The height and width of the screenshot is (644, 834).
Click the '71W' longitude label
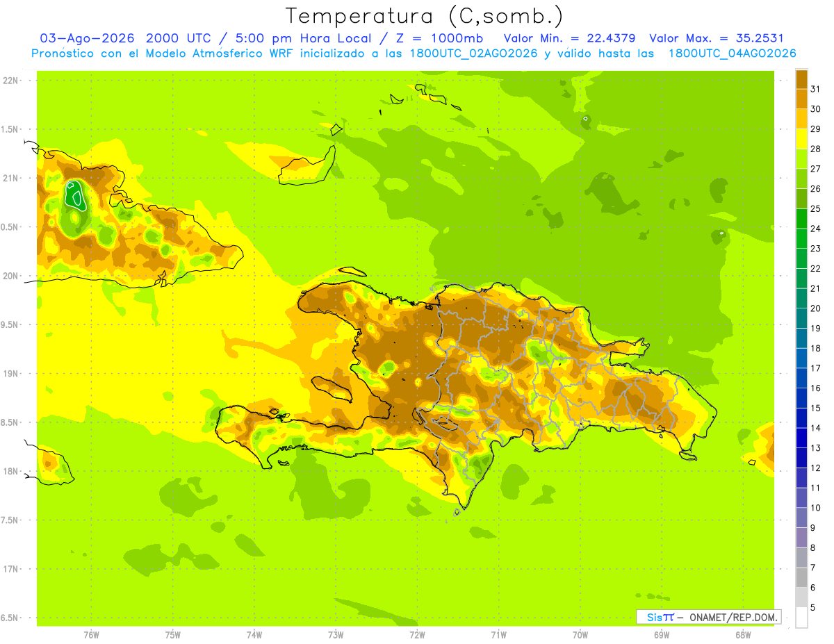[498, 634]
